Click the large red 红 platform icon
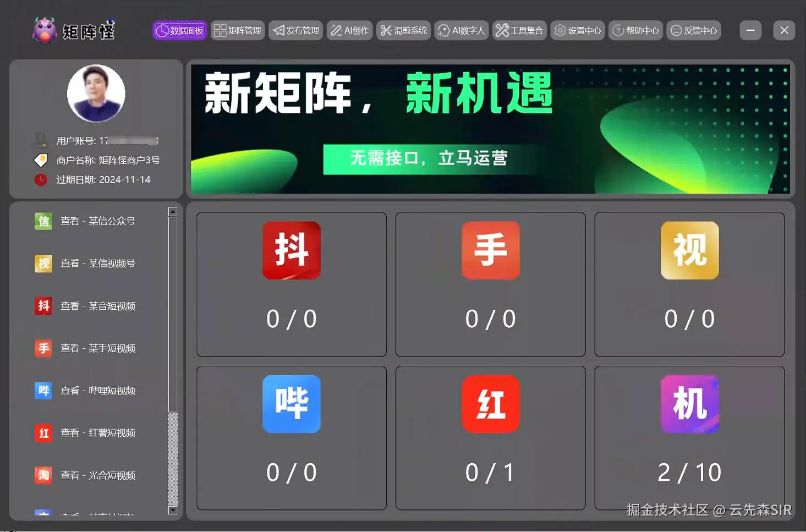Viewport: 806px width, 532px height. click(491, 404)
